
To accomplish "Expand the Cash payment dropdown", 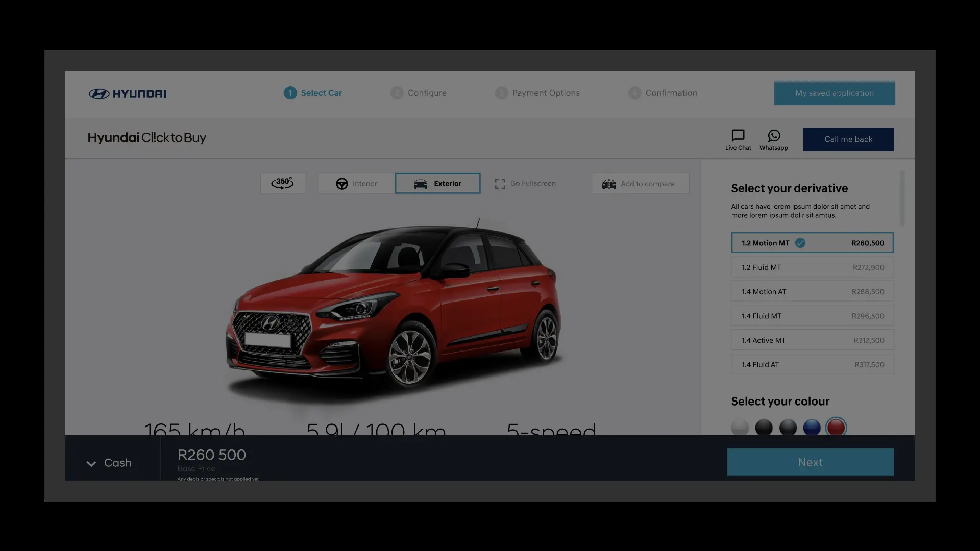I will 109,463.
